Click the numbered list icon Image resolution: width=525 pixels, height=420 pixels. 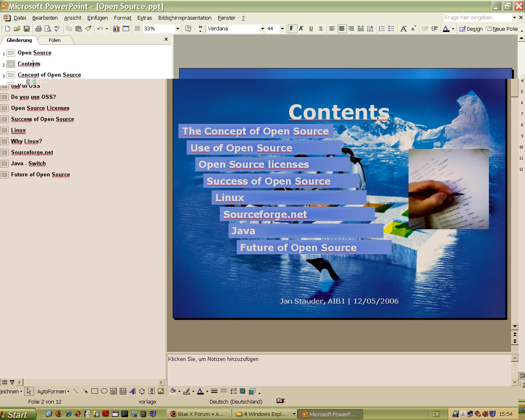click(381, 29)
